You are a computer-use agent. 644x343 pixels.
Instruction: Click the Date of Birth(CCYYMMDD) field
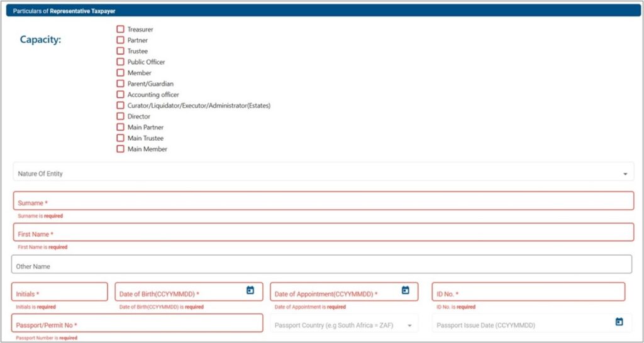click(x=189, y=291)
